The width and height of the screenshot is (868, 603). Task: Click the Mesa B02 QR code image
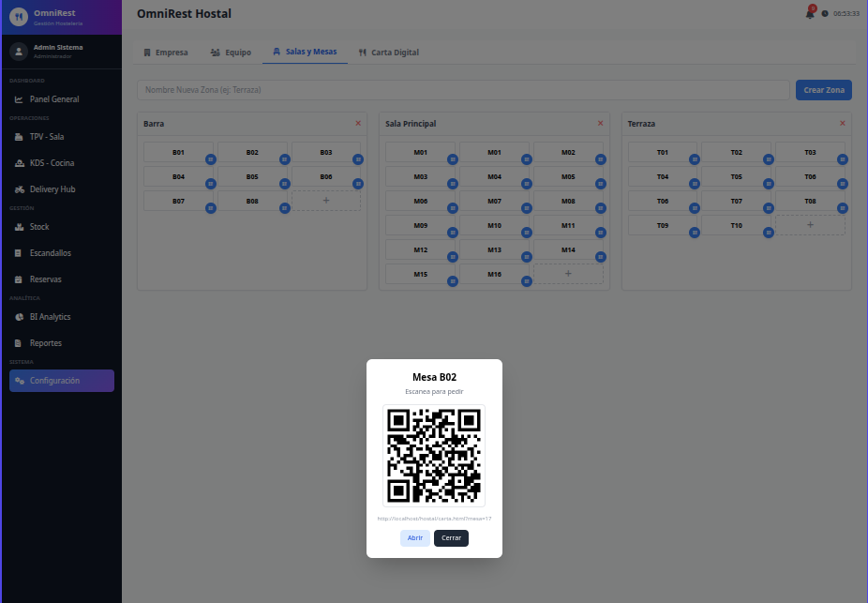click(434, 455)
